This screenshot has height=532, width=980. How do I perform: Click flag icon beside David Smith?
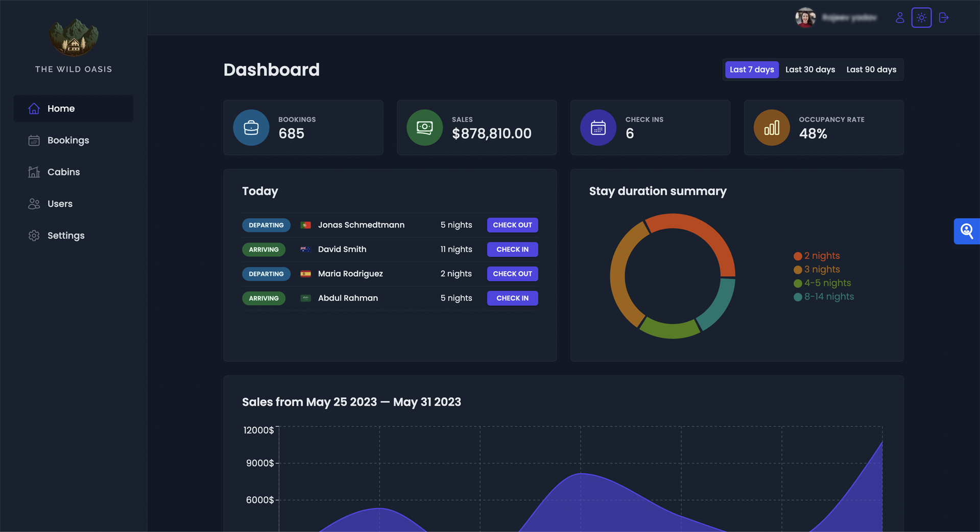(305, 250)
